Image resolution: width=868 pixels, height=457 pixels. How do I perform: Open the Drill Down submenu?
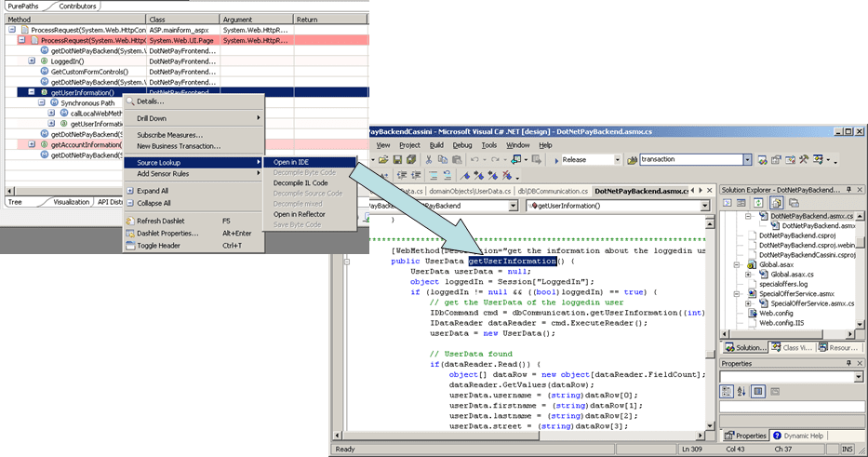point(193,118)
